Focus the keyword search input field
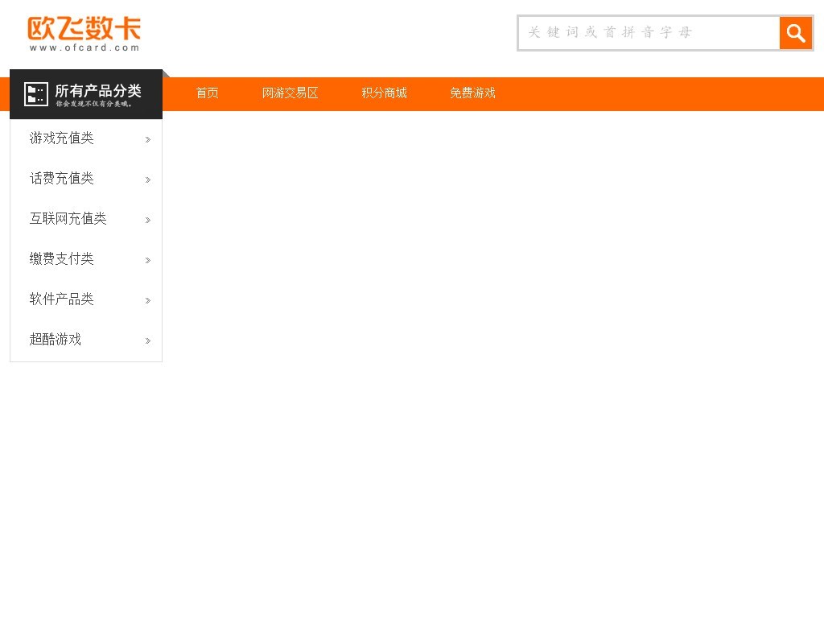The image size is (824, 644). tap(649, 33)
